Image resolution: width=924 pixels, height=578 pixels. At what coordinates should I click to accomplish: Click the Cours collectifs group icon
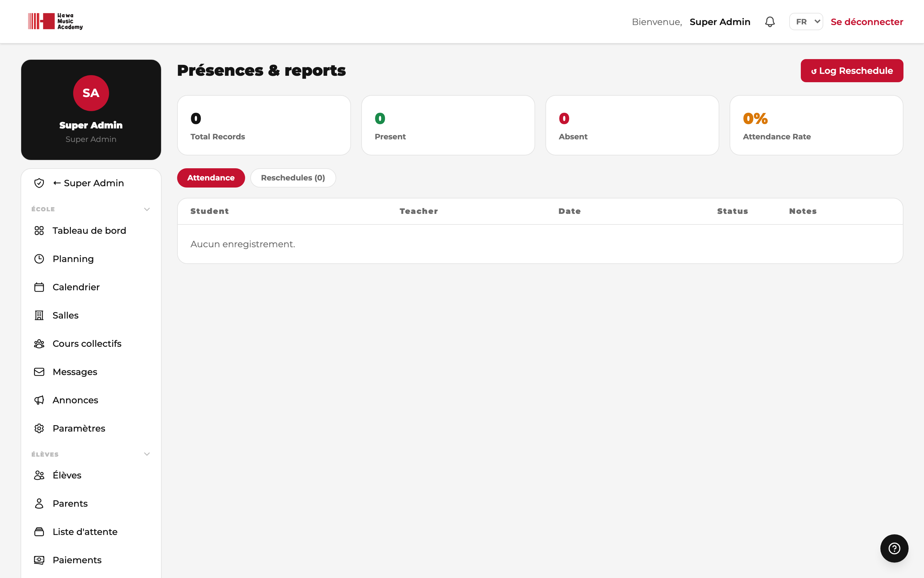pyautogui.click(x=39, y=344)
